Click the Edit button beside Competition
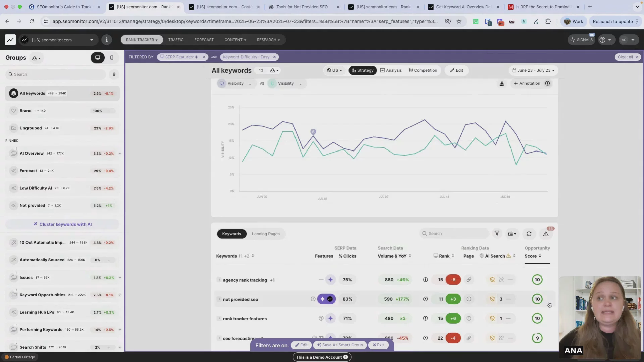The image size is (644, 362). click(457, 70)
